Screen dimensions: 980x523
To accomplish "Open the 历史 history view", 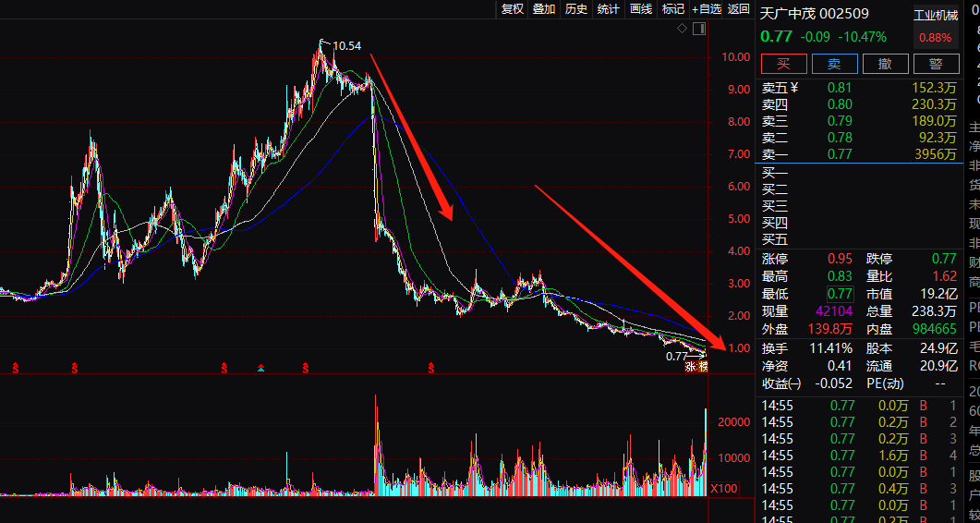I will pos(576,9).
